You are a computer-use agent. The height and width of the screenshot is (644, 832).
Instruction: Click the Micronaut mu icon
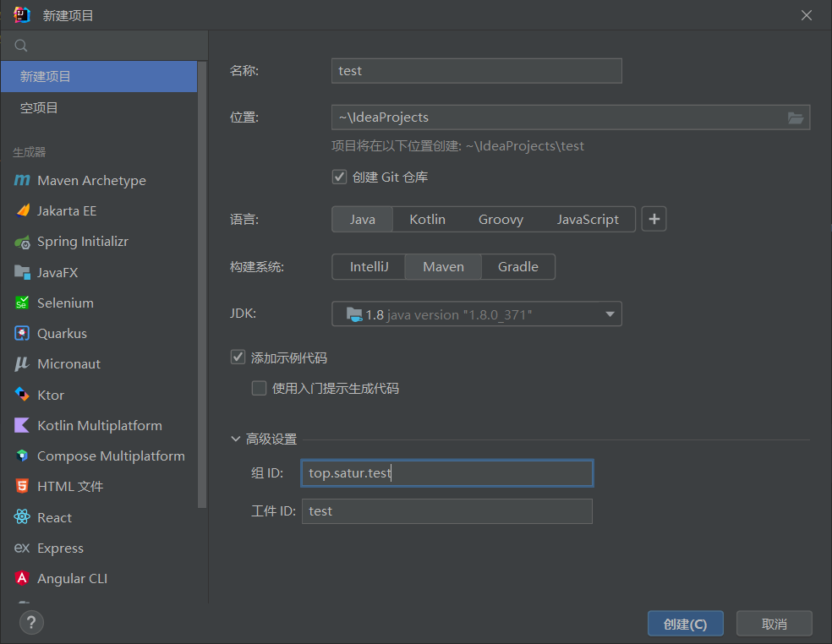coord(22,364)
